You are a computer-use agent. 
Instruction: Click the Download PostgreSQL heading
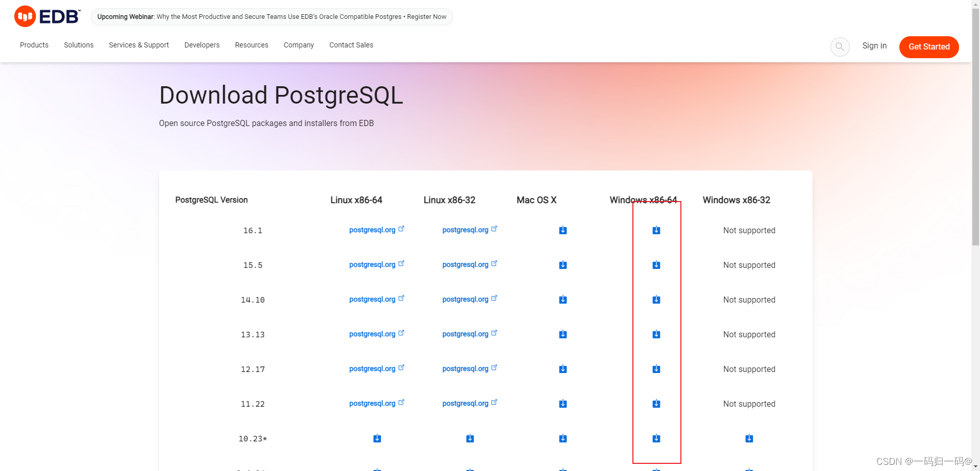(281, 95)
